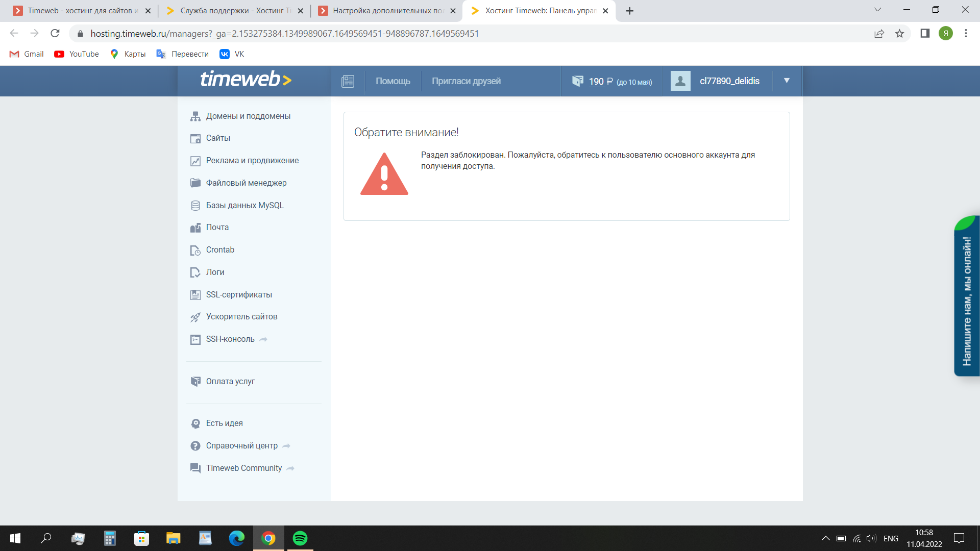980x551 pixels.
Task: Open the online chat side widget
Action: tap(966, 301)
